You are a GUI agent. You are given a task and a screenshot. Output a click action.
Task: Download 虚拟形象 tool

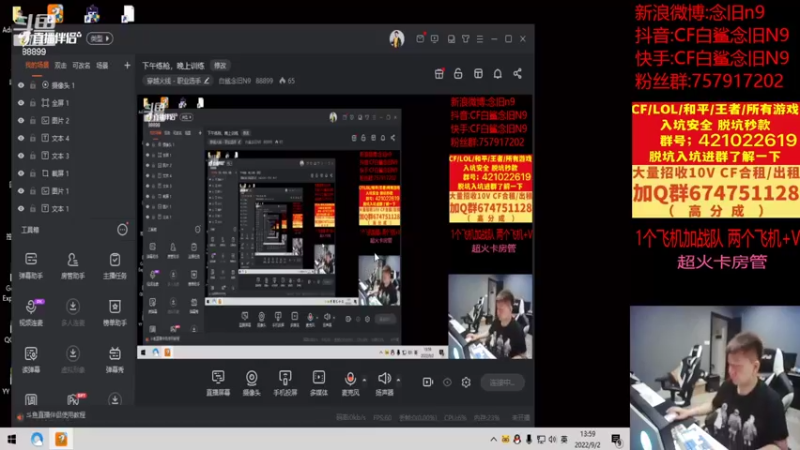(73, 359)
